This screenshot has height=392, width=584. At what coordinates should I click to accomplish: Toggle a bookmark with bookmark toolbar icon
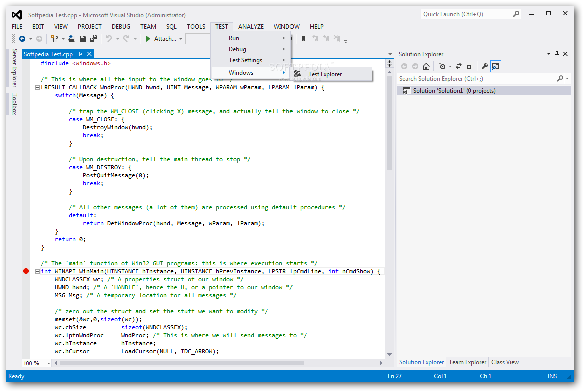(x=304, y=39)
